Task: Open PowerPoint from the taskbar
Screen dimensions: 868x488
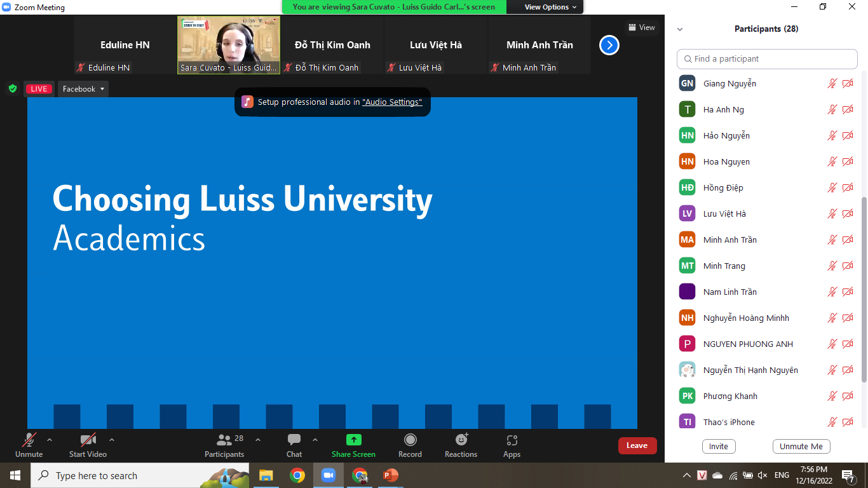Action: point(390,475)
